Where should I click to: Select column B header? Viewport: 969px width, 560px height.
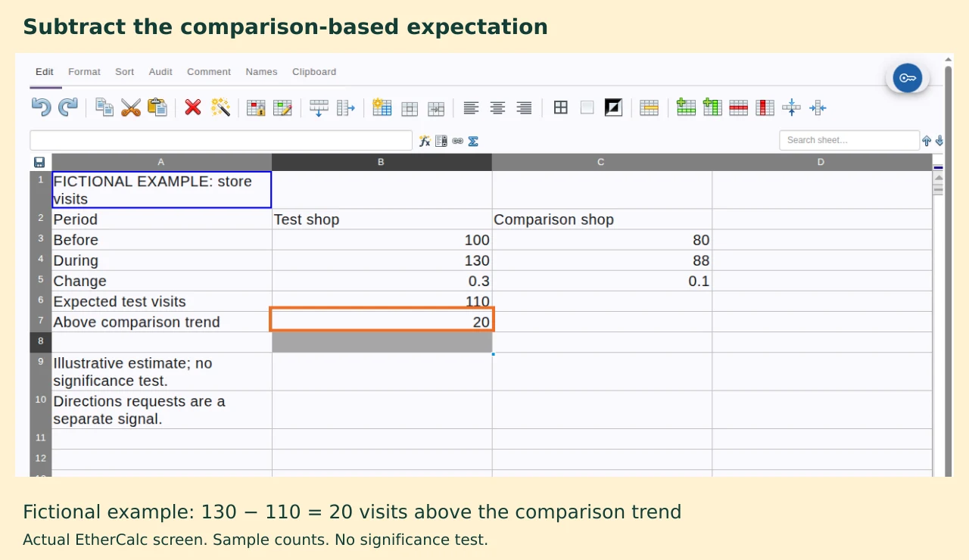(382, 162)
